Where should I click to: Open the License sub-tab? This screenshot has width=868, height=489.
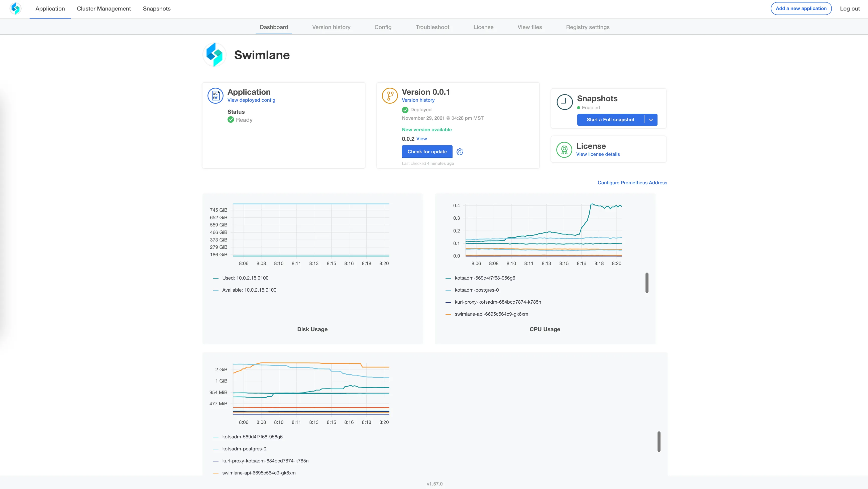[484, 27]
